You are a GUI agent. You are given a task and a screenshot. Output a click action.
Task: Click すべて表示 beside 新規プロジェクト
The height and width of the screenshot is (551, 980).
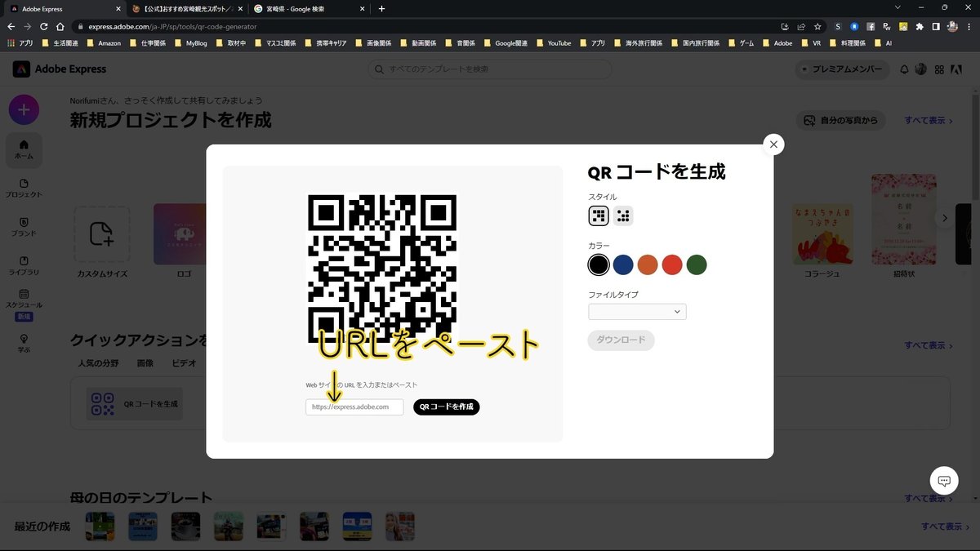coord(929,120)
